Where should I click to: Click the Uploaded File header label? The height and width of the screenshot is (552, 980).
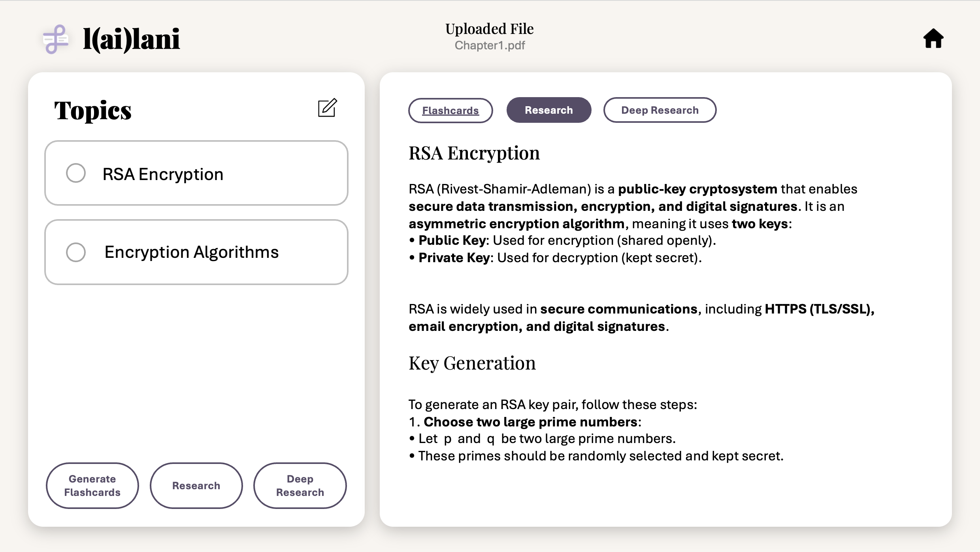(x=489, y=29)
